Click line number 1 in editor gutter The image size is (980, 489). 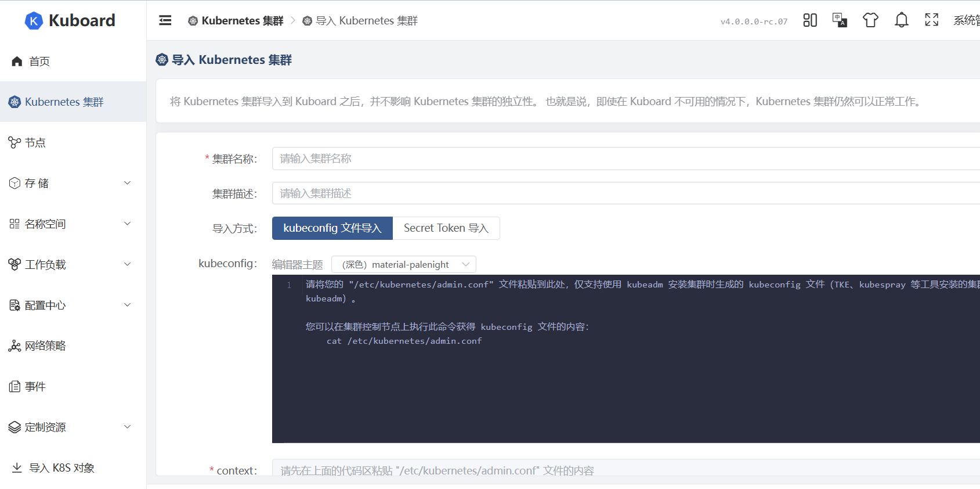[289, 285]
